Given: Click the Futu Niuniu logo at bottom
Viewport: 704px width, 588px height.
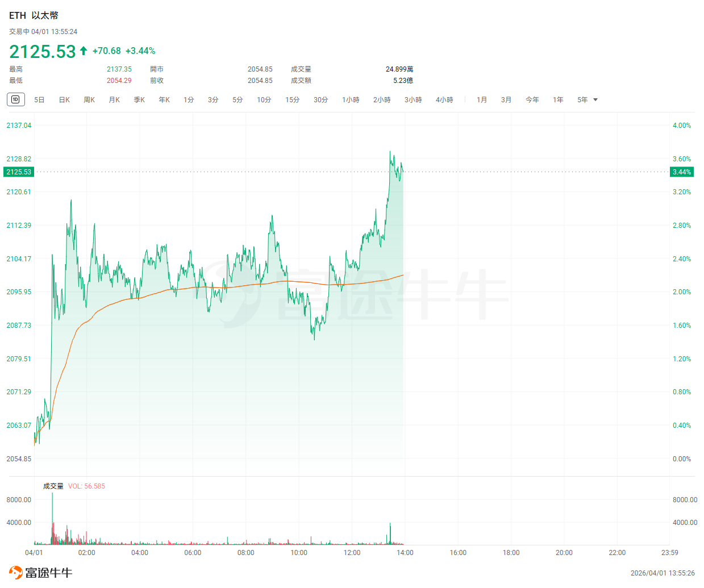Looking at the screenshot, I should [x=41, y=573].
